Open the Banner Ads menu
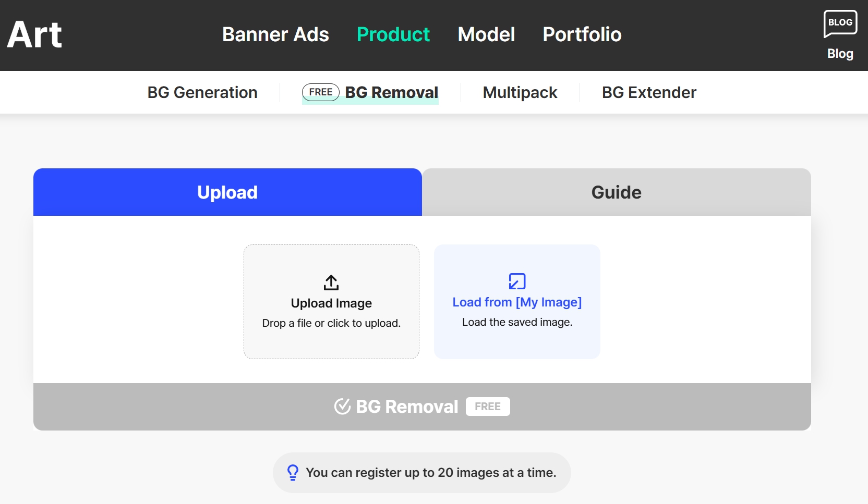The height and width of the screenshot is (504, 868). (275, 34)
